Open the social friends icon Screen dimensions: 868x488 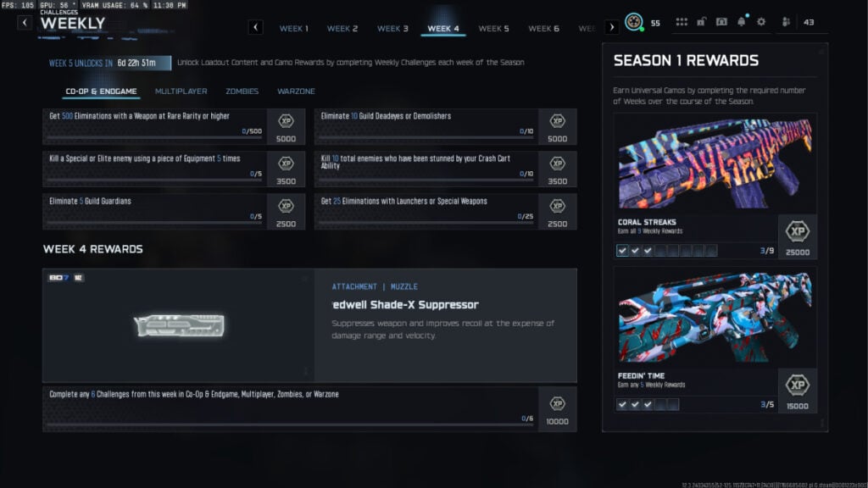pos(786,23)
